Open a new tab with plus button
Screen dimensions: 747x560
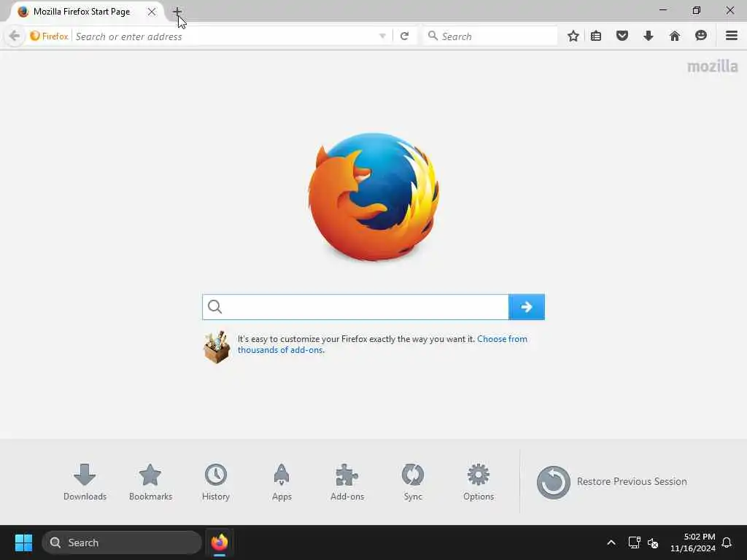click(x=177, y=11)
